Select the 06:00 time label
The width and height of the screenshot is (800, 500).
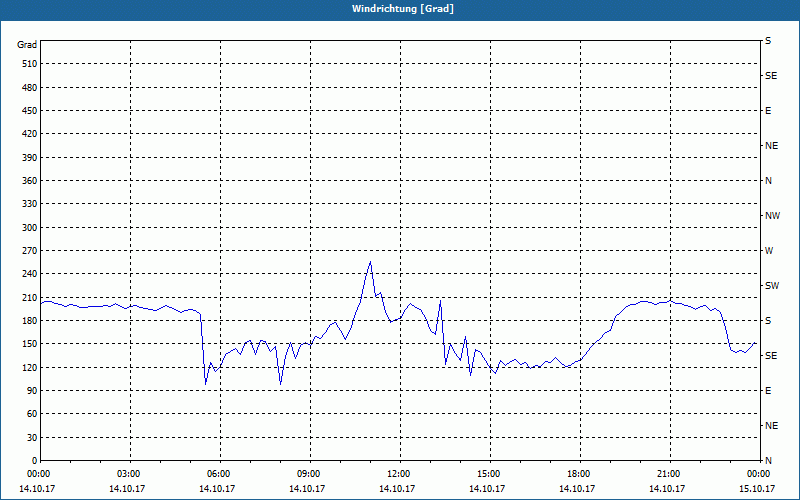[220, 473]
